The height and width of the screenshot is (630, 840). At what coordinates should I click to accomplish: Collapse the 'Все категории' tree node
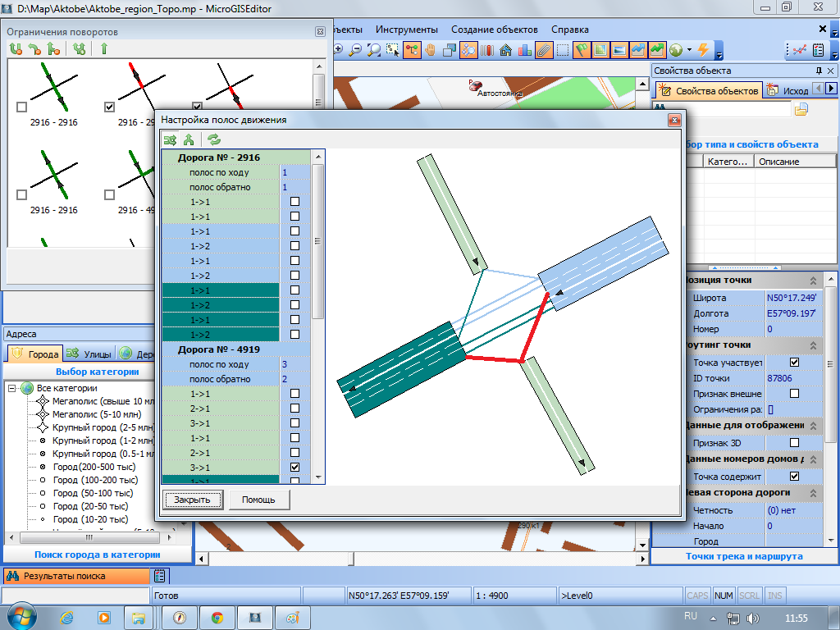coord(12,388)
